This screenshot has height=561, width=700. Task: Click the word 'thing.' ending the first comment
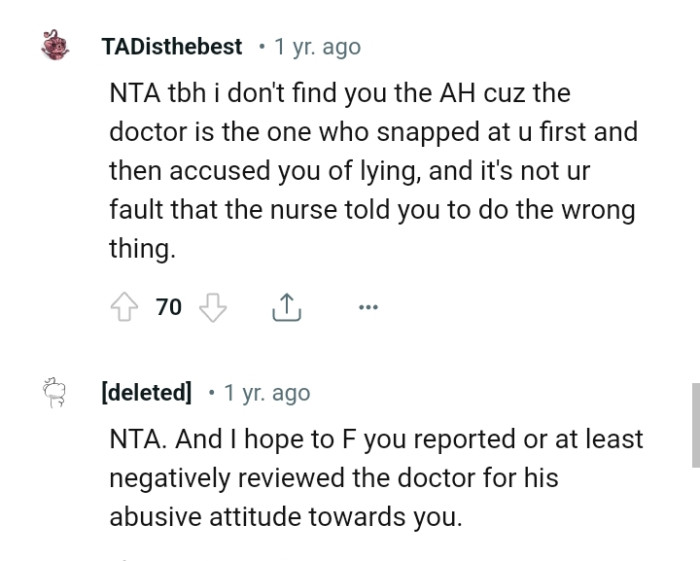[142, 250]
